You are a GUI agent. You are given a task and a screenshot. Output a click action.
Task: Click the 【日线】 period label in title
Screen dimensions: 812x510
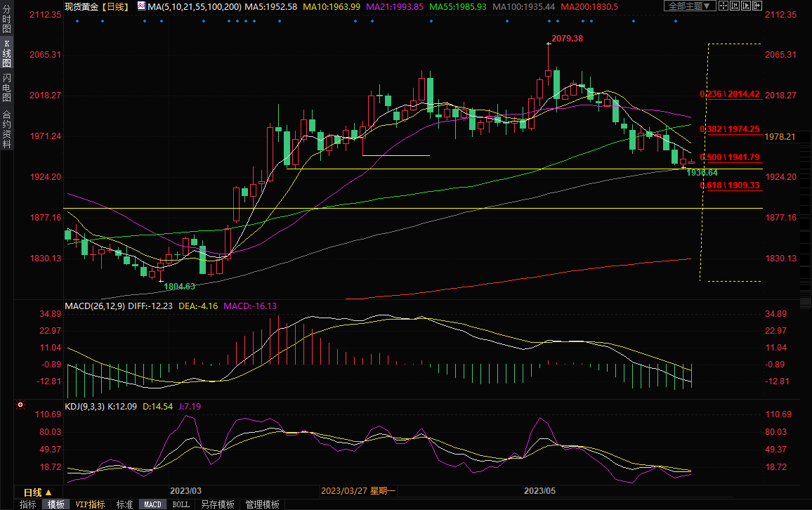click(x=114, y=6)
